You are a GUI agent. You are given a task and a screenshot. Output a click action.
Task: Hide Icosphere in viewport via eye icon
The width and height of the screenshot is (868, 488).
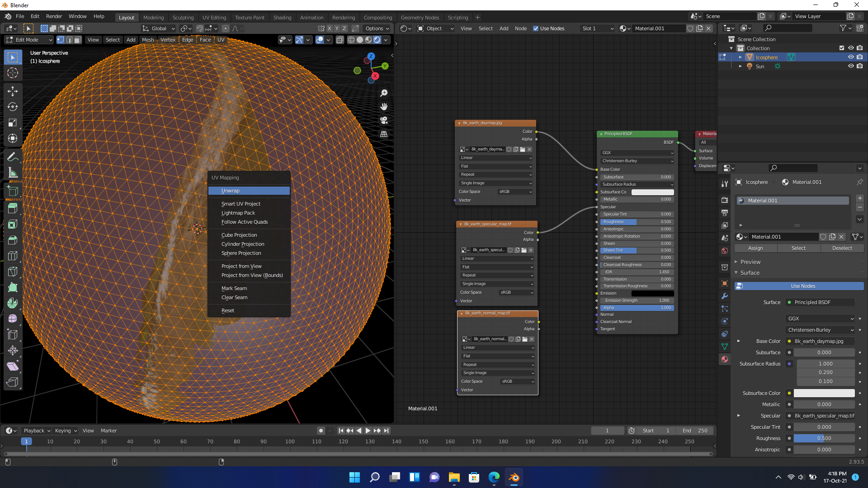(x=851, y=57)
